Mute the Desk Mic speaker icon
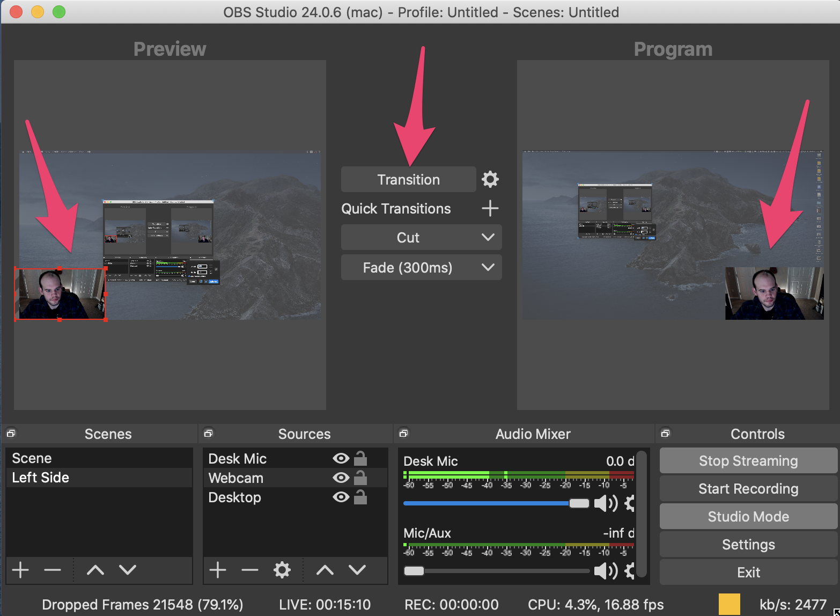840x616 pixels. (606, 503)
